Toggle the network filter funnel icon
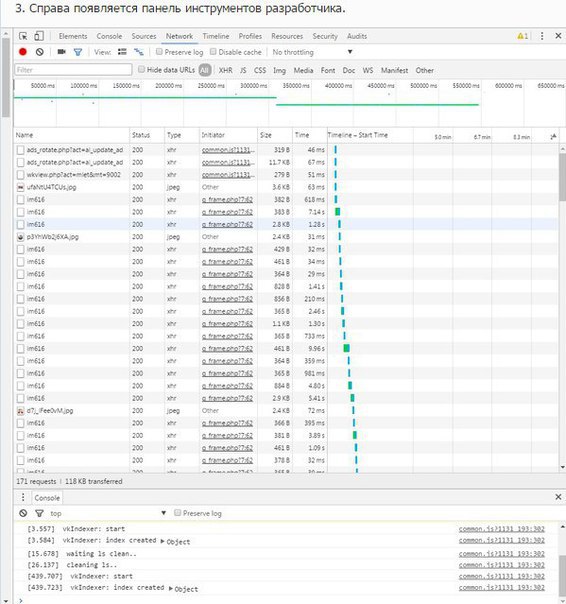 click(x=78, y=52)
